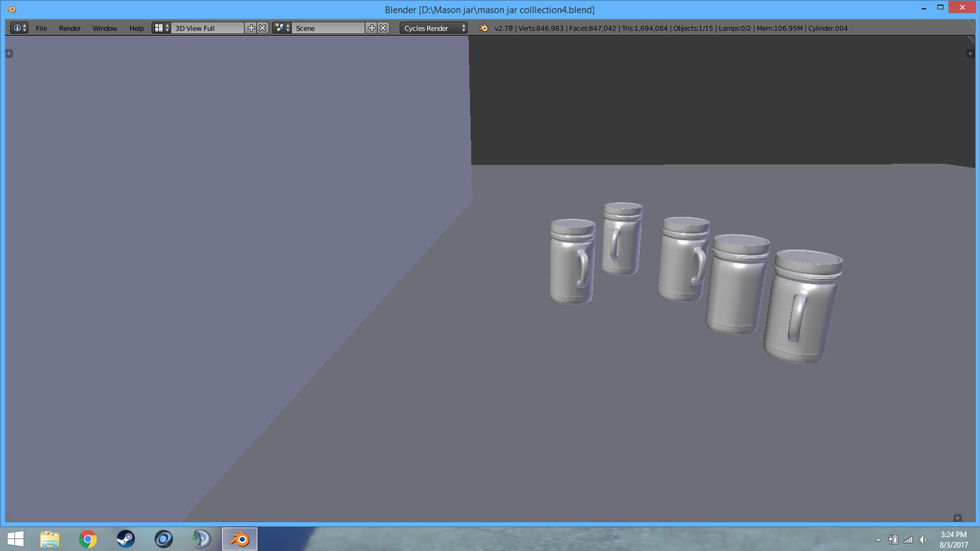The height and width of the screenshot is (551, 980).
Task: Open the Help menu
Action: [136, 28]
